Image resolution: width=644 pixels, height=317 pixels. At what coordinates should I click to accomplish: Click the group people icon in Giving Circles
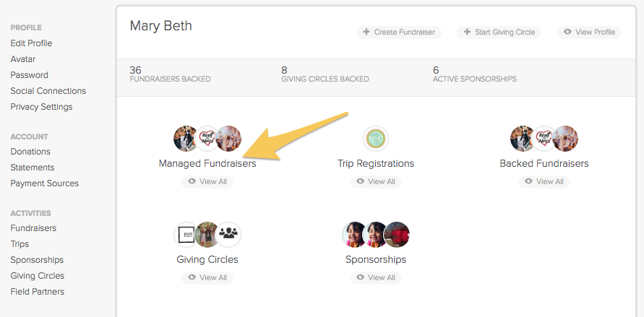click(228, 235)
